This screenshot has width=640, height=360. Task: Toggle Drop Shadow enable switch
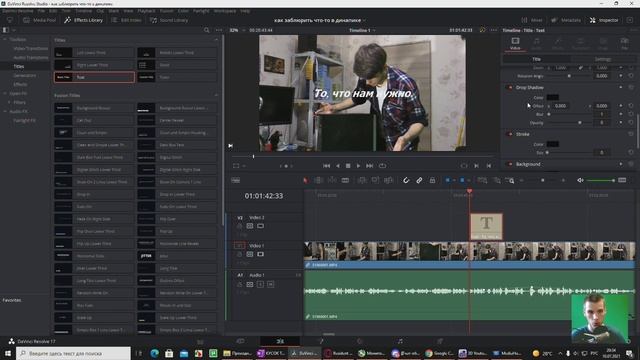tap(509, 87)
